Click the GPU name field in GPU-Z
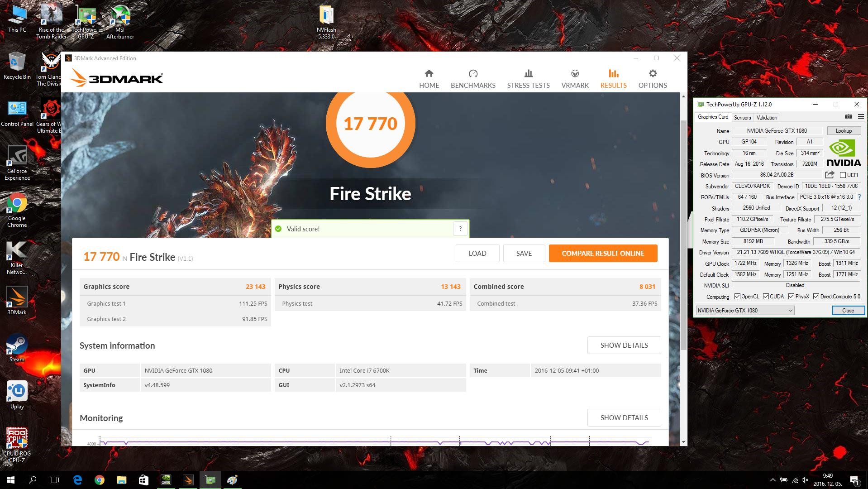The height and width of the screenshot is (489, 868). [777, 131]
